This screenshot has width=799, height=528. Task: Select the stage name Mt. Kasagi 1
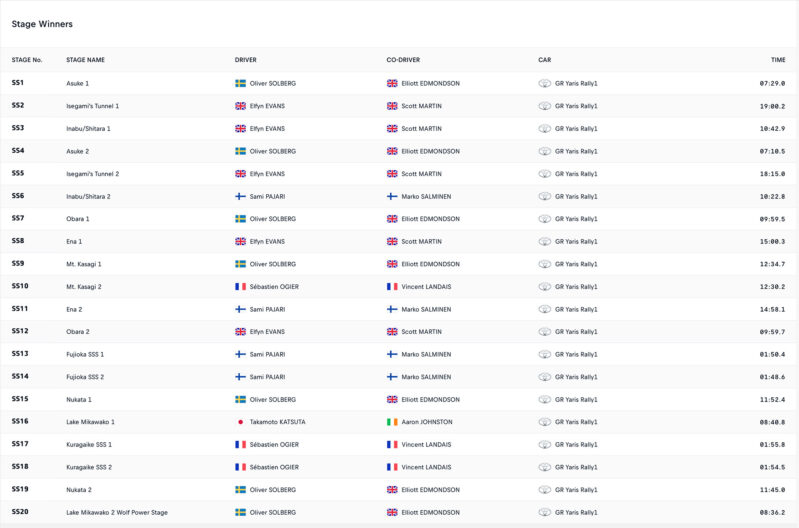tap(84, 264)
